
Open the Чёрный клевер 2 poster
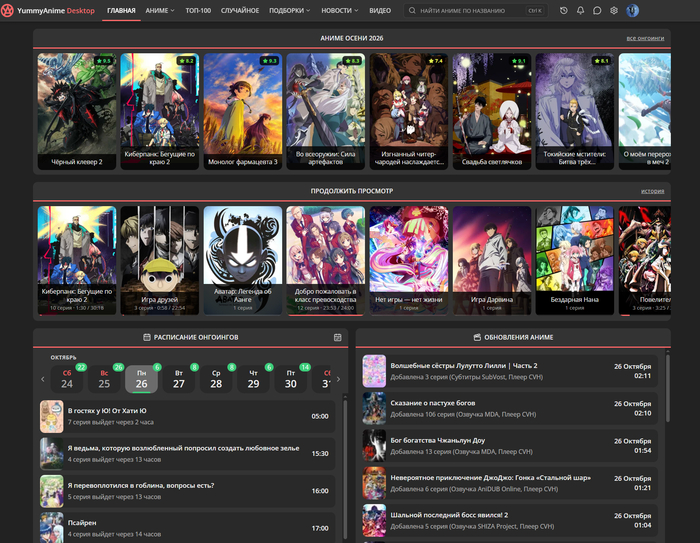(x=77, y=111)
